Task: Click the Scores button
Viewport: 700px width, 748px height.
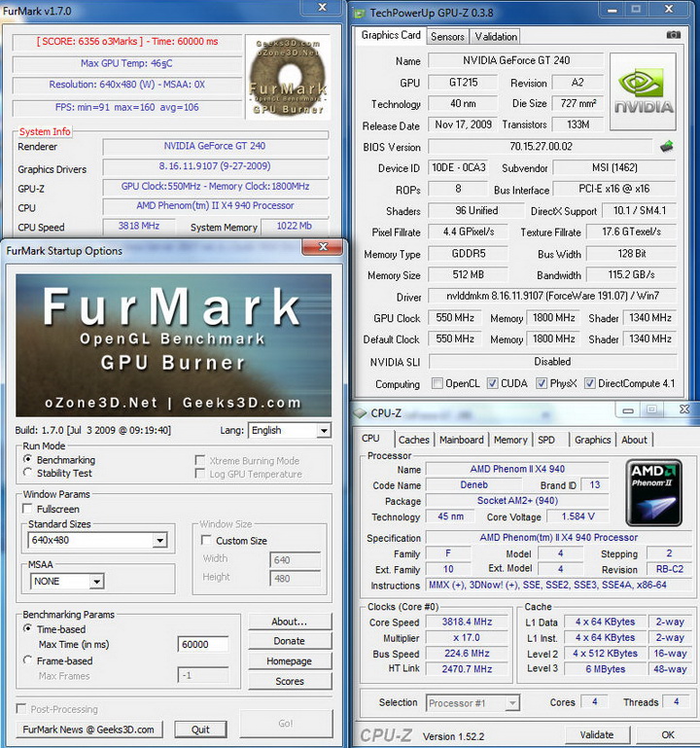Action: point(290,681)
